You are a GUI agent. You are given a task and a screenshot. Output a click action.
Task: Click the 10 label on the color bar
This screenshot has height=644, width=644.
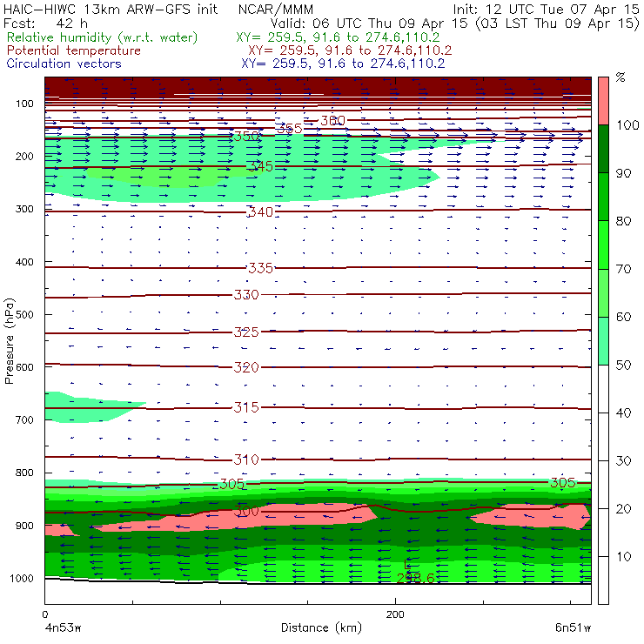click(x=623, y=556)
